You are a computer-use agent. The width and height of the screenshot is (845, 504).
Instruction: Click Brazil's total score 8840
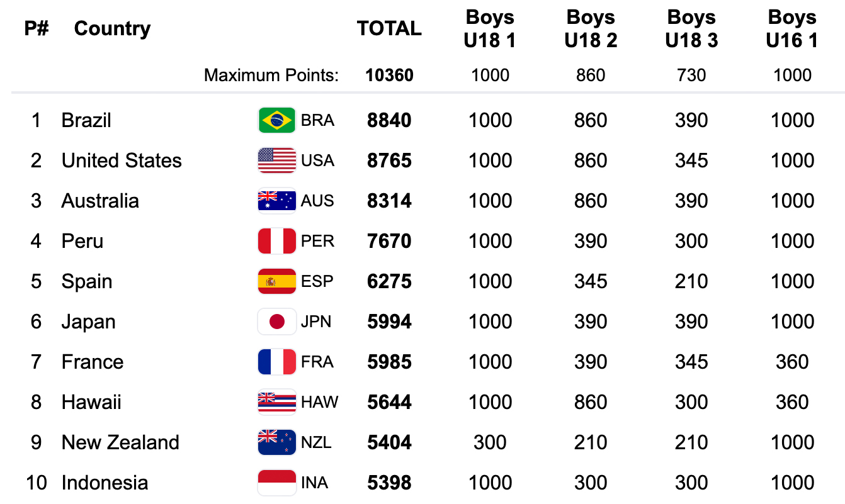pyautogui.click(x=389, y=120)
